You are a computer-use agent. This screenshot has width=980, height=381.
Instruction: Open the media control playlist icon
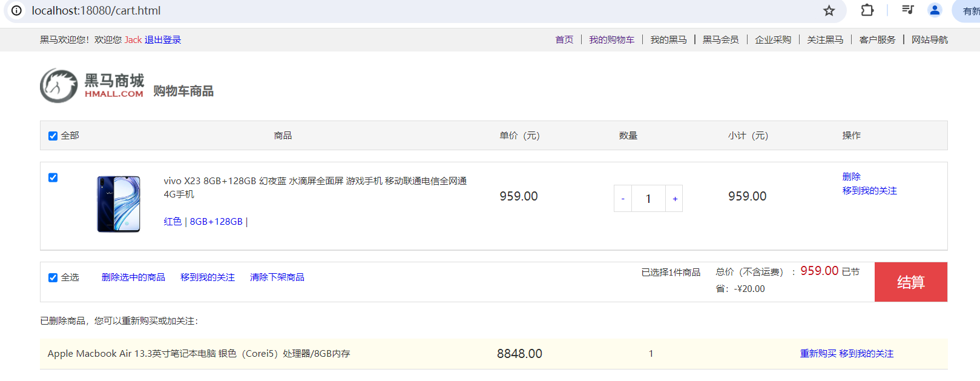click(x=907, y=10)
